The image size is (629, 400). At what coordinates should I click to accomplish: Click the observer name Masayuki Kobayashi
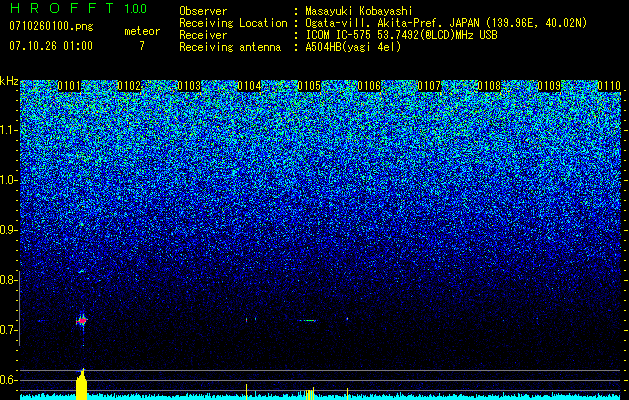coord(358,11)
